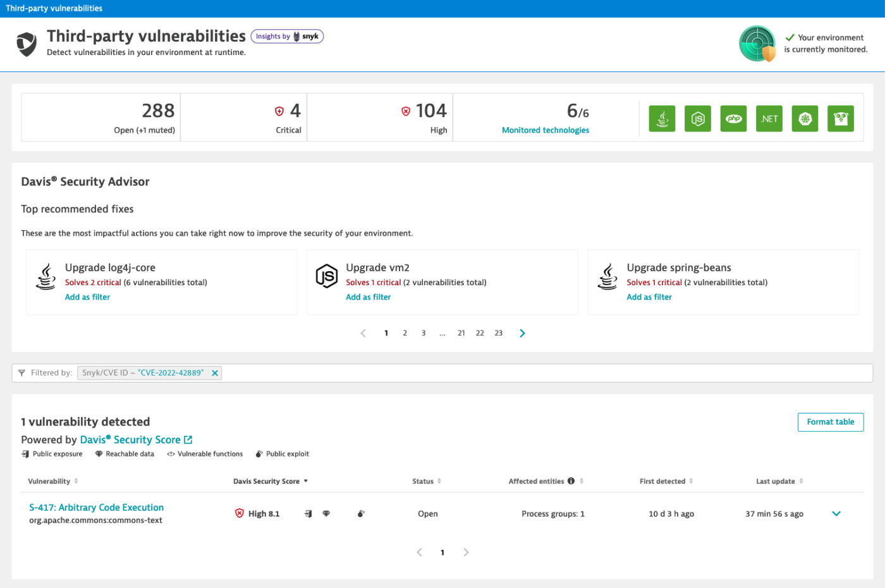885x588 pixels.
Task: Toggle the Status column sort order
Action: (441, 481)
